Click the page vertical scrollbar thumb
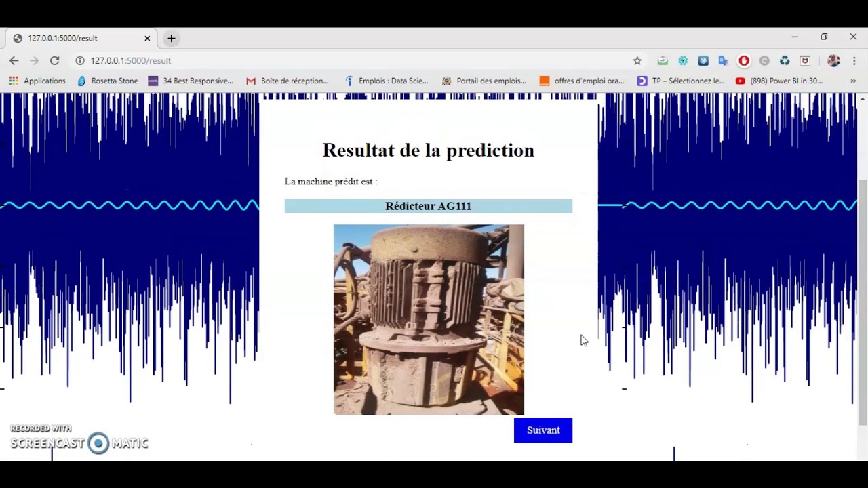This screenshot has height=488, width=868. (863, 302)
